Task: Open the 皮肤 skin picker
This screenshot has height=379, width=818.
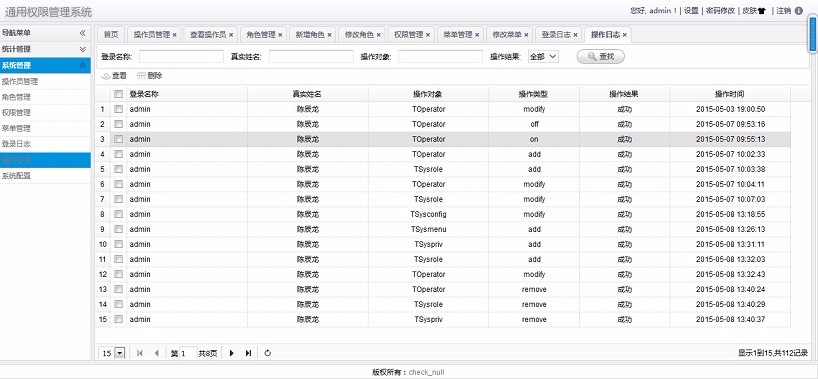Action: pos(754,10)
